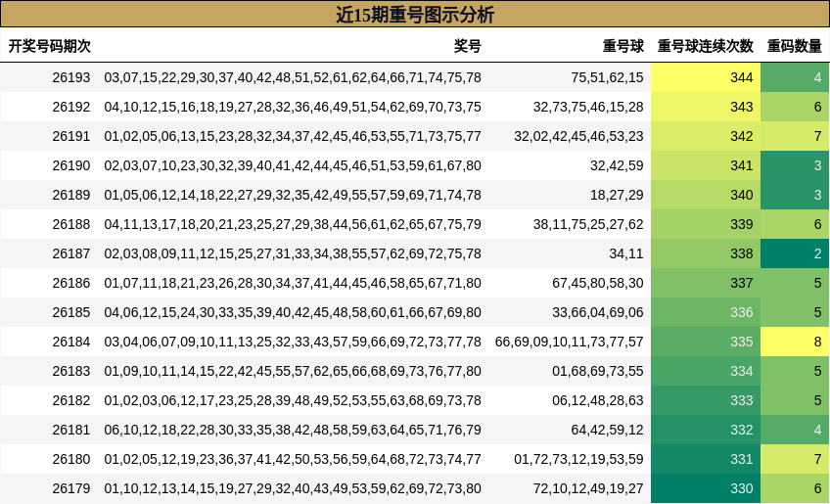Click repeat balls 34,11

point(626,253)
